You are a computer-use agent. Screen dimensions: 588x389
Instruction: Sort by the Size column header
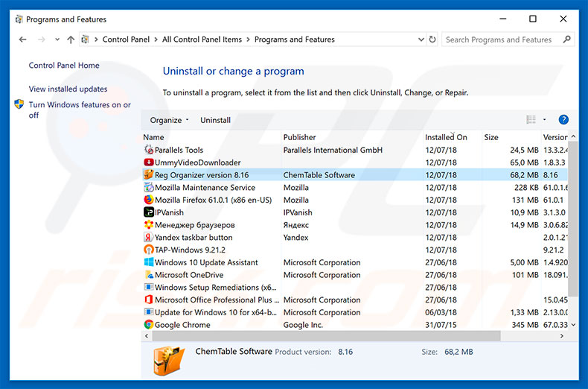tap(511, 137)
